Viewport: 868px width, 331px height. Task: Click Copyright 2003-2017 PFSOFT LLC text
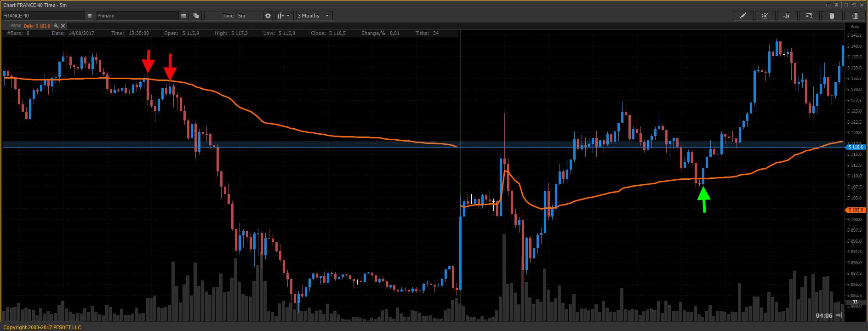(42, 327)
